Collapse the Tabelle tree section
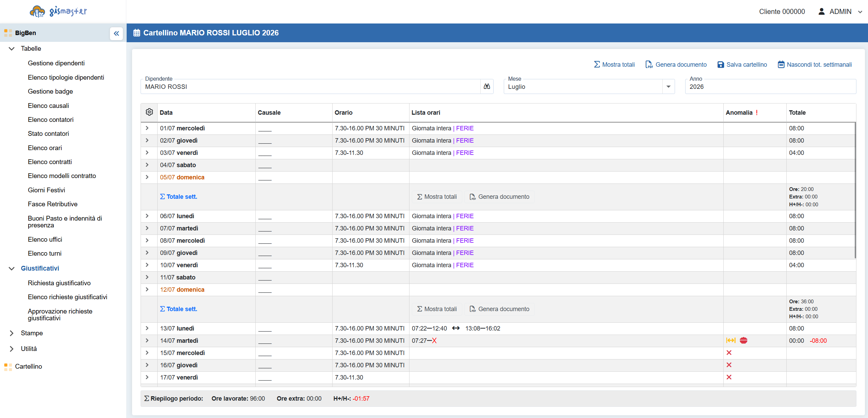 (12, 49)
